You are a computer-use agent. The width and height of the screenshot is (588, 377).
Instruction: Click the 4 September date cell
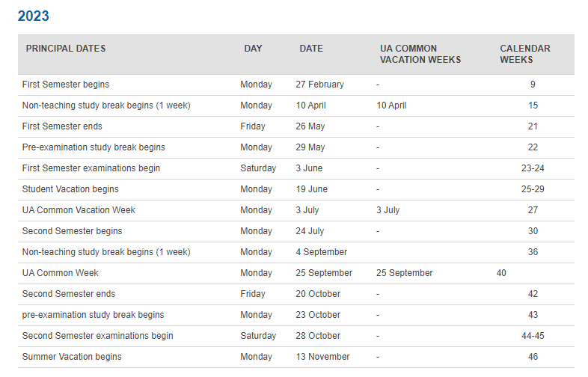[x=321, y=252]
